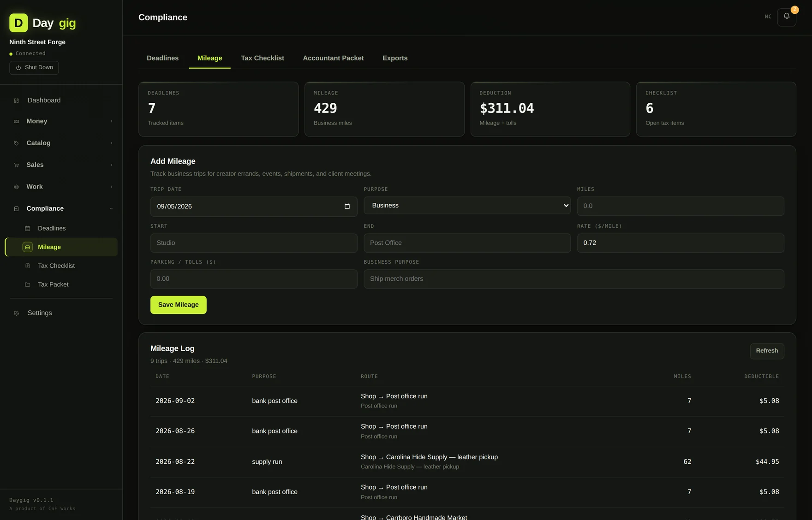This screenshot has height=520, width=812.
Task: Focus the Trip Date field
Action: tap(254, 207)
